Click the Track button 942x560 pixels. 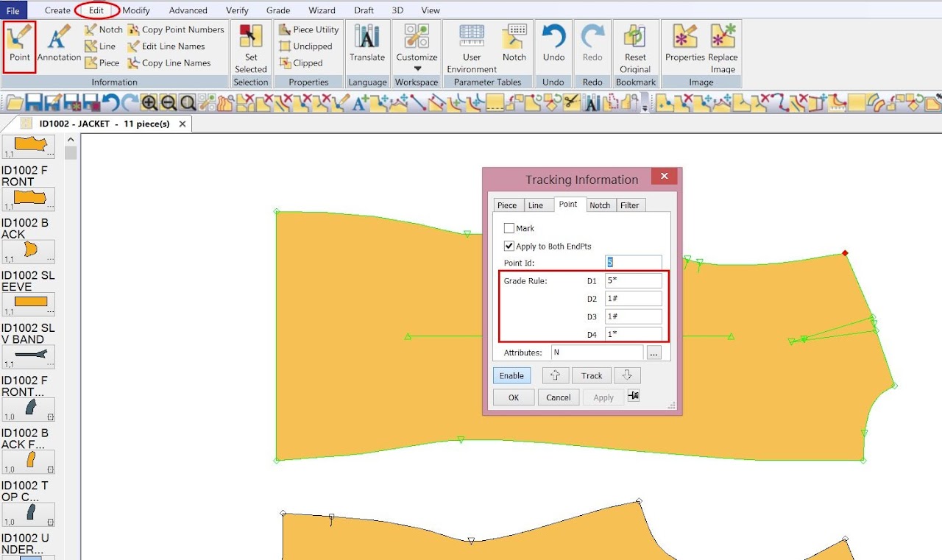pyautogui.click(x=592, y=375)
